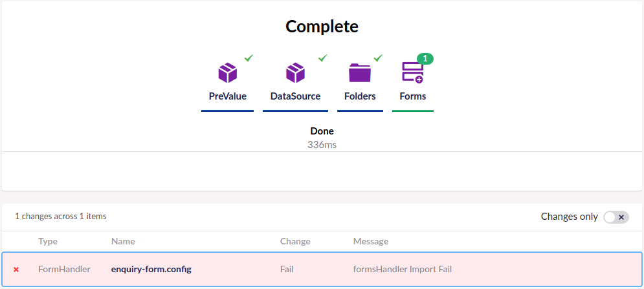
Task: Click the Change column header
Action: (x=295, y=241)
